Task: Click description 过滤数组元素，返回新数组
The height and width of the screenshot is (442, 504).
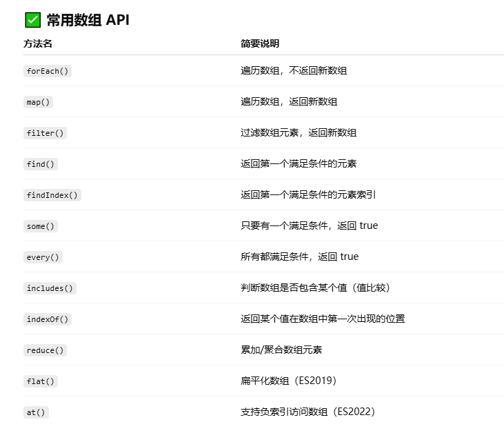Action: (x=299, y=132)
